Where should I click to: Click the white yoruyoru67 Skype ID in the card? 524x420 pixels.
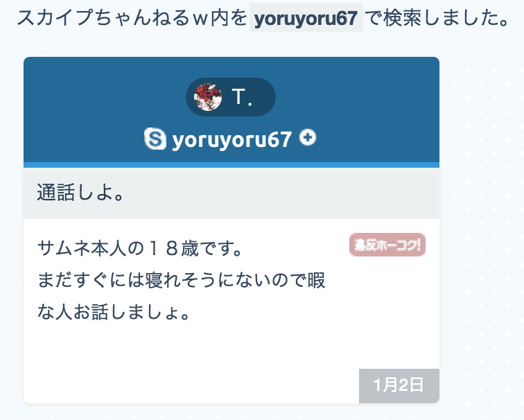232,139
